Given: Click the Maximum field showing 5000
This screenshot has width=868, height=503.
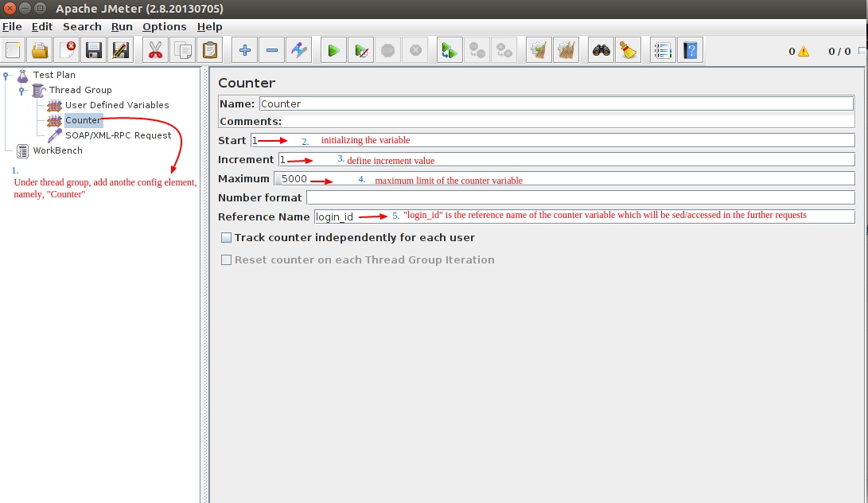Looking at the screenshot, I should [565, 178].
